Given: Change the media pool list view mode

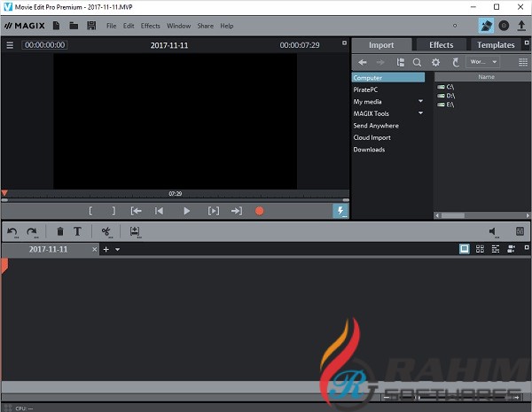Looking at the screenshot, I should [x=523, y=62].
